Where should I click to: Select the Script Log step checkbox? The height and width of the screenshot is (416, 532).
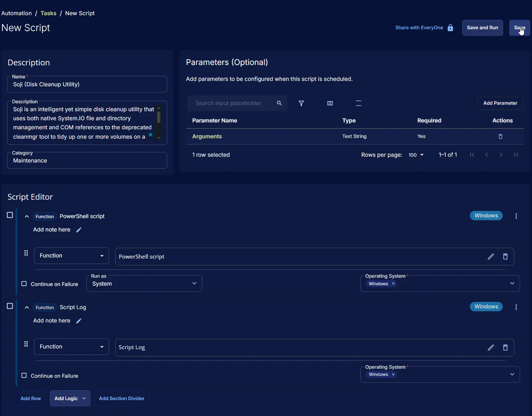click(x=10, y=306)
